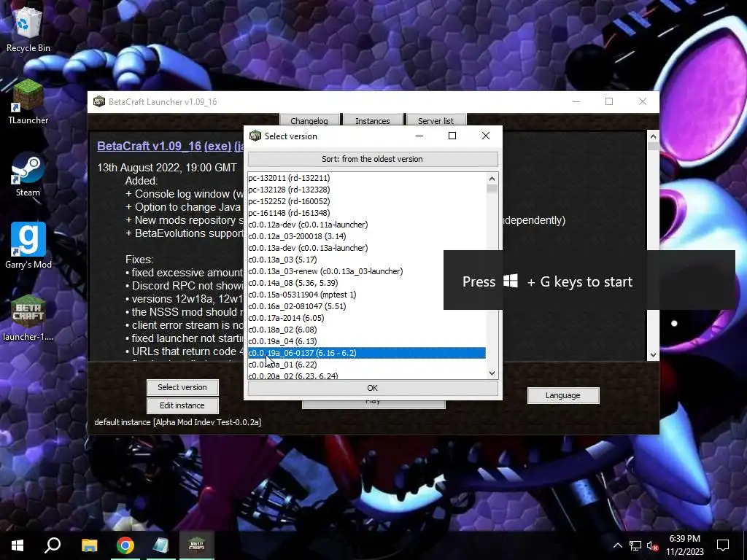Viewport: 747px width, 560px height.
Task: Open the Windows Start menu
Action: click(18, 545)
